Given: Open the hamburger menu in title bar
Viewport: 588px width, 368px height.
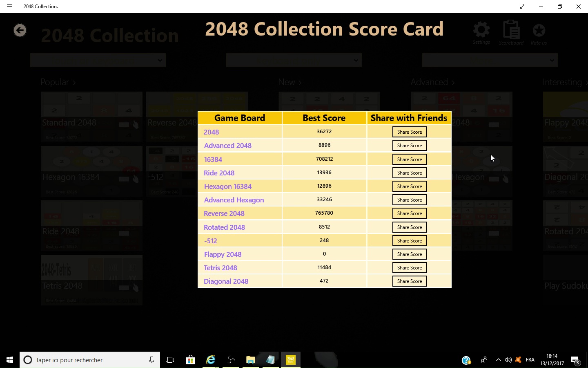Looking at the screenshot, I should [9, 7].
